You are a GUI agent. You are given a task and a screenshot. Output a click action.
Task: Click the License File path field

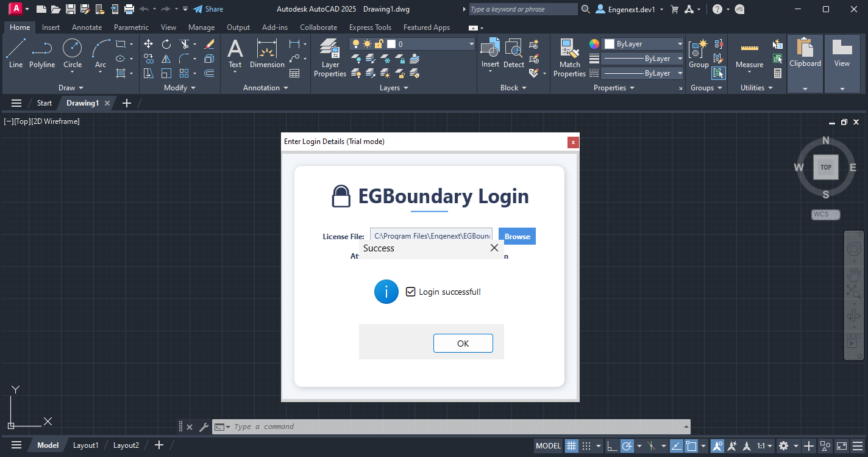(x=431, y=236)
